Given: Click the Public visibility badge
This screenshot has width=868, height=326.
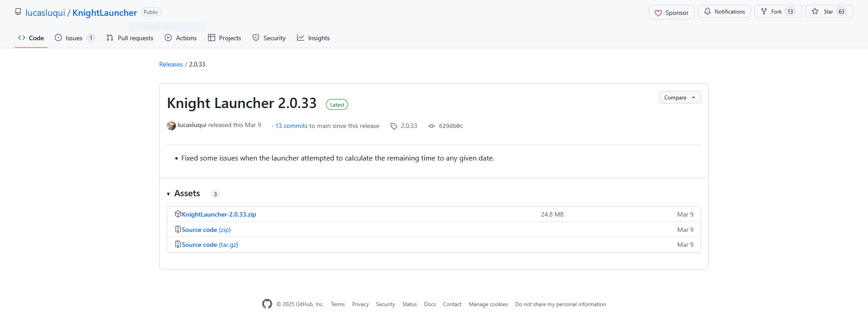Looking at the screenshot, I should tap(151, 12).
